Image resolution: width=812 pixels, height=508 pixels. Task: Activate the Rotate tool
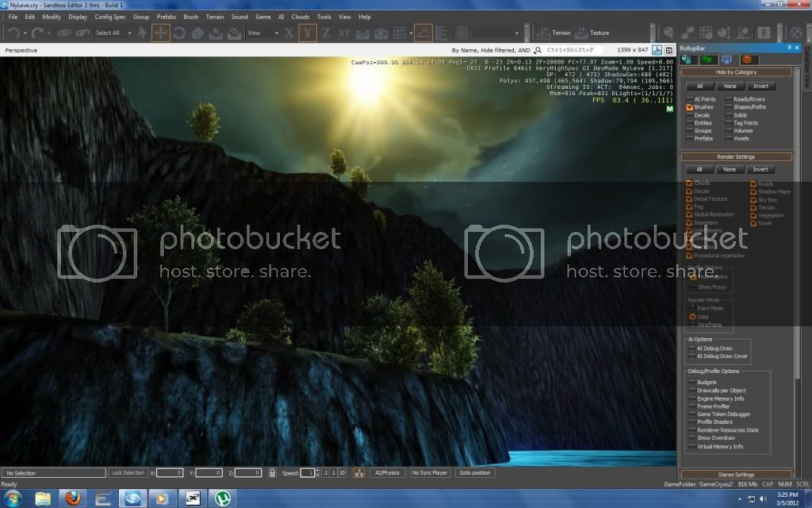click(179, 33)
